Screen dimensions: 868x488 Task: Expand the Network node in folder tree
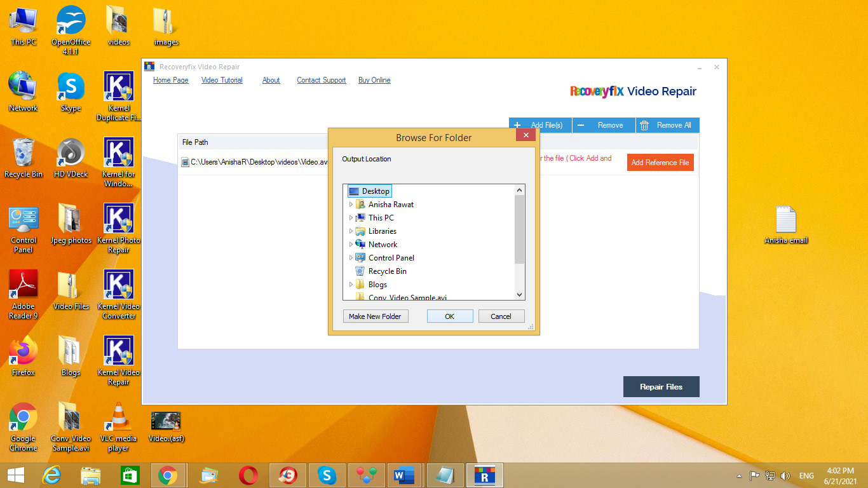351,245
